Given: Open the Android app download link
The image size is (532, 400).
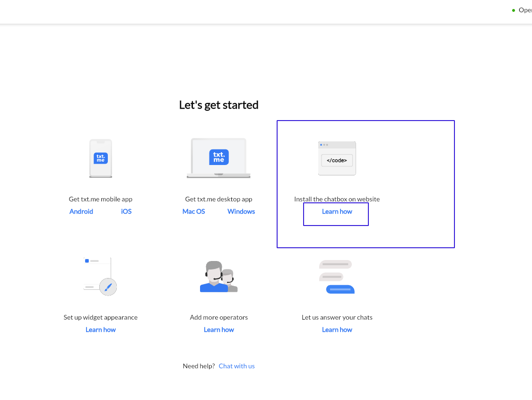Looking at the screenshot, I should point(81,211).
